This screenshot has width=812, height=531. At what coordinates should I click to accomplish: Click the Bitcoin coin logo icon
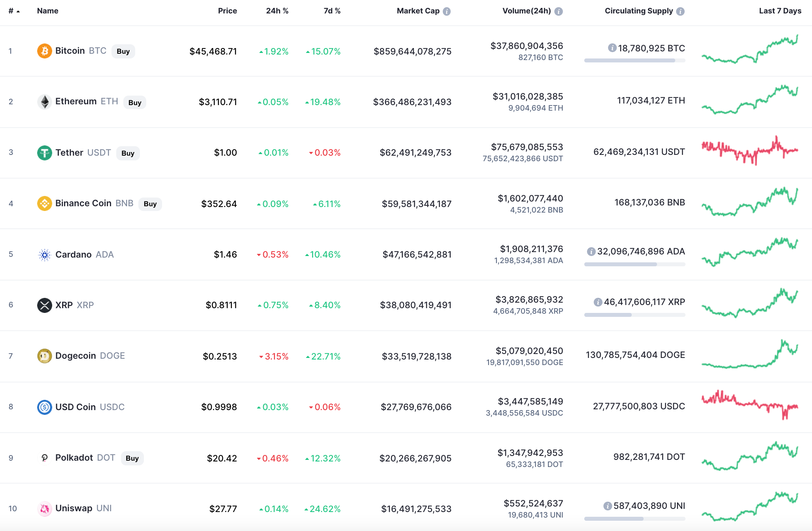point(44,51)
